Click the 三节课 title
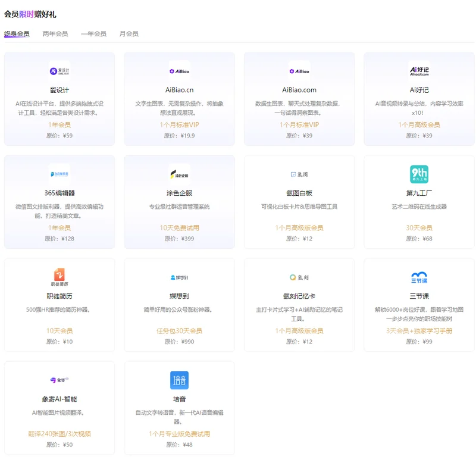 click(x=419, y=296)
